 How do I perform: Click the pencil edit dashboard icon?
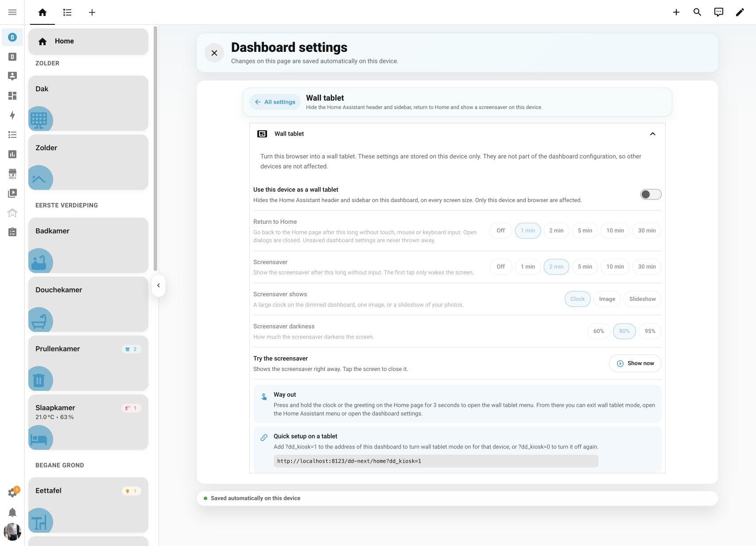click(740, 12)
